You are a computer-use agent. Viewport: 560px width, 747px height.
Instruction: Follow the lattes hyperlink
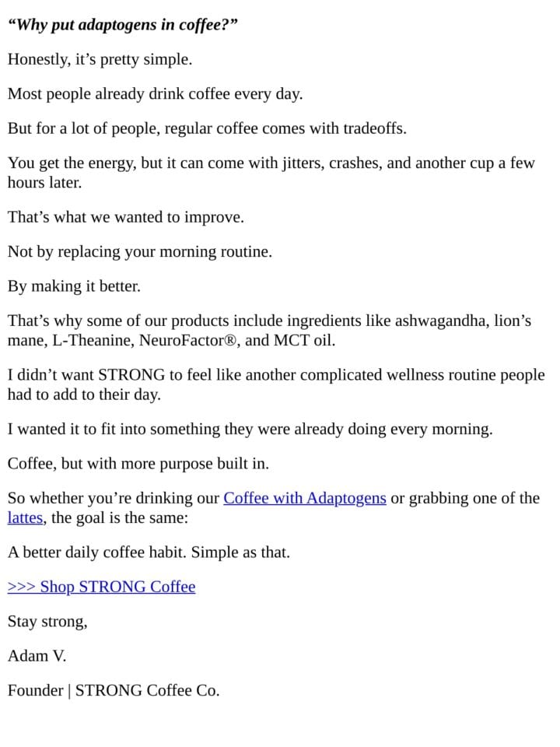point(25,517)
